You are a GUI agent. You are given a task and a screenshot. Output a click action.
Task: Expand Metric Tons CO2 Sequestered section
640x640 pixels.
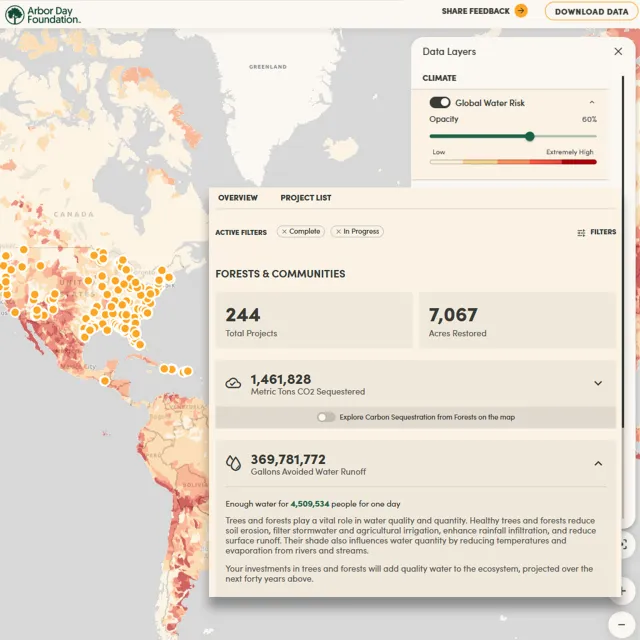tap(598, 383)
